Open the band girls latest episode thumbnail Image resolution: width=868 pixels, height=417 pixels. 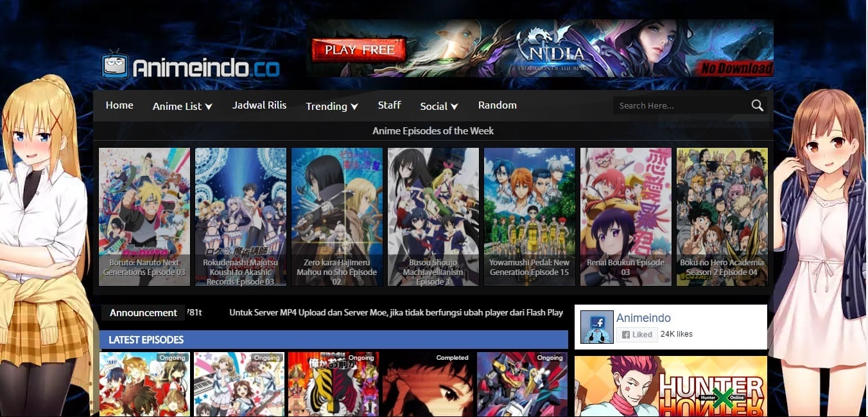pos(239,384)
